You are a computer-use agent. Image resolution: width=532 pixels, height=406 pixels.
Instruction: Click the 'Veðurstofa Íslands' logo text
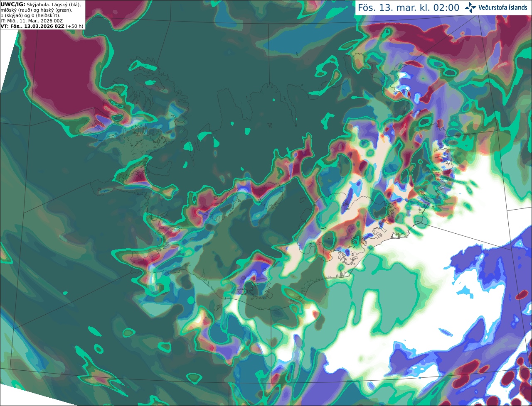click(x=503, y=7)
